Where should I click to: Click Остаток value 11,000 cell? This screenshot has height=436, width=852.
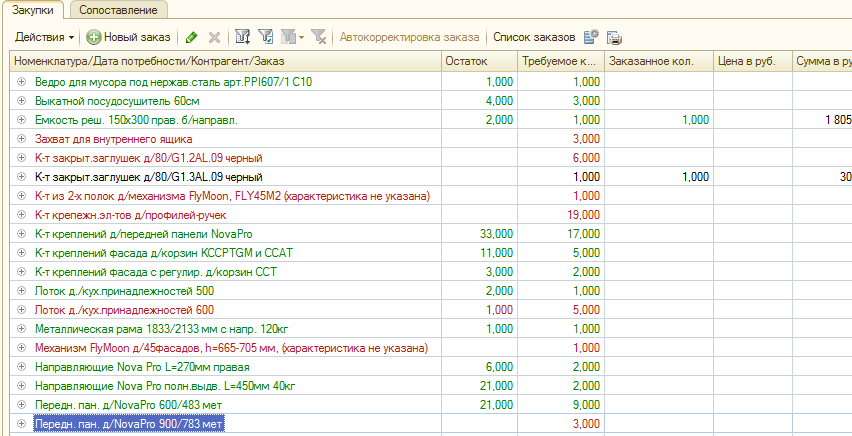pos(496,253)
